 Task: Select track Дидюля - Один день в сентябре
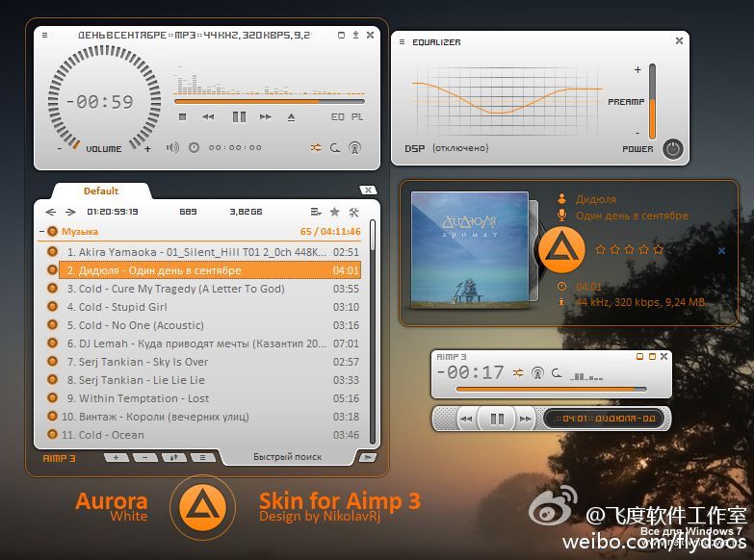(x=210, y=270)
